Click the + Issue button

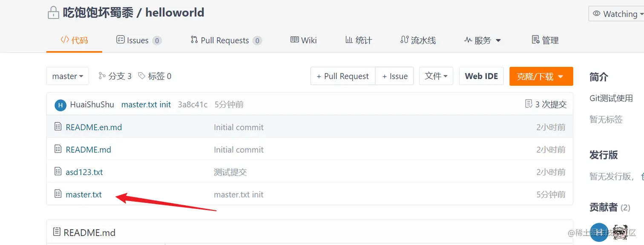pyautogui.click(x=394, y=76)
